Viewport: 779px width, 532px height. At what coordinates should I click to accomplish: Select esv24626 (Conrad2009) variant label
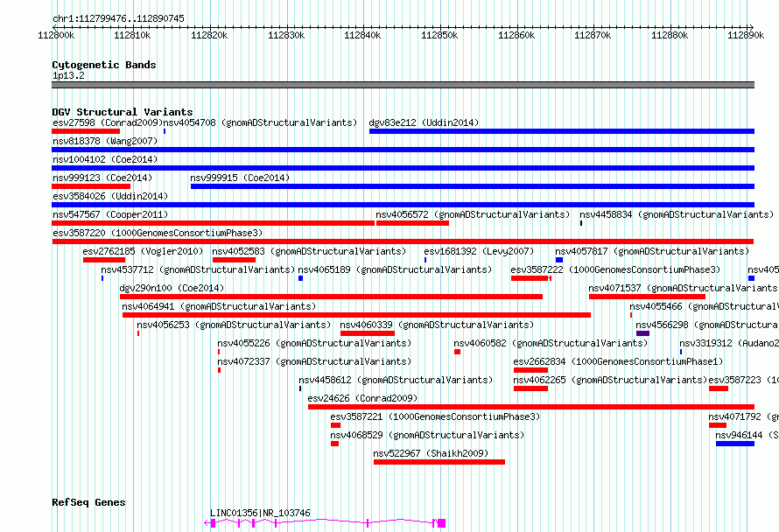tap(362, 398)
